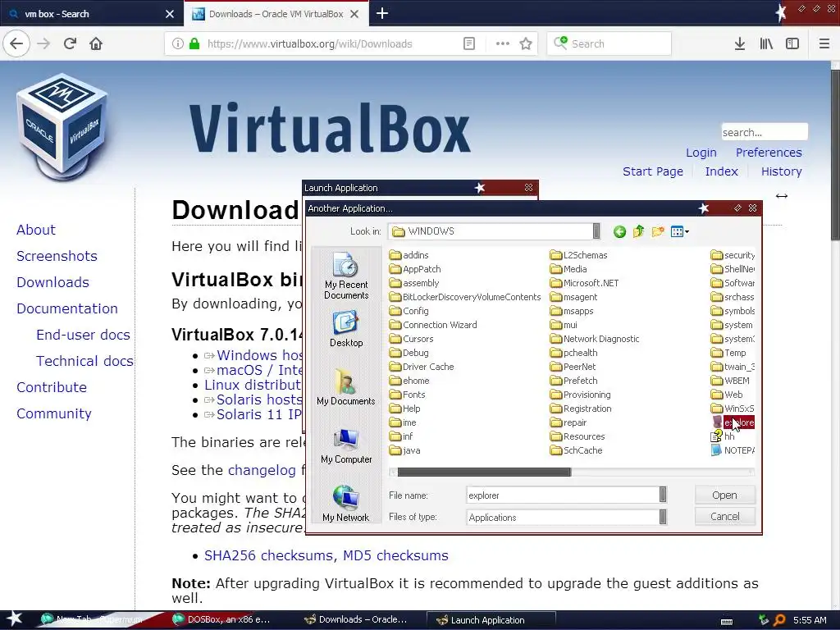The width and height of the screenshot is (840, 630).
Task: Toggle the browser sidebar icon
Action: (x=792, y=43)
